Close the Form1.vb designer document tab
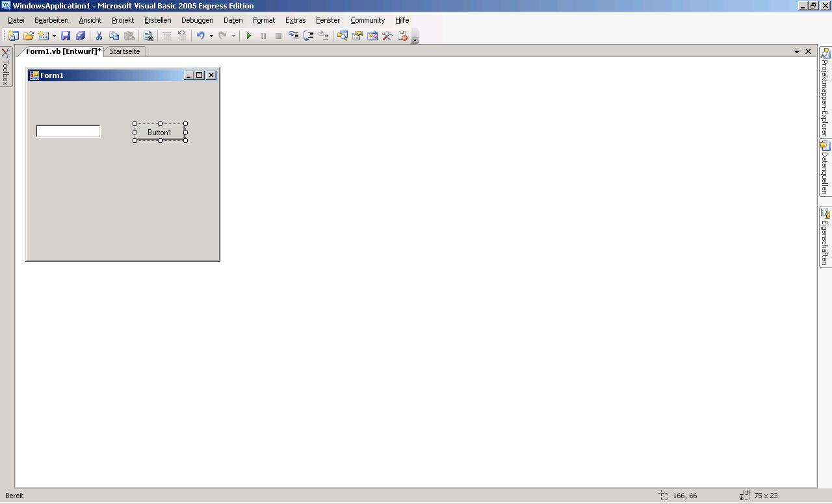The height and width of the screenshot is (504, 832). coord(809,51)
